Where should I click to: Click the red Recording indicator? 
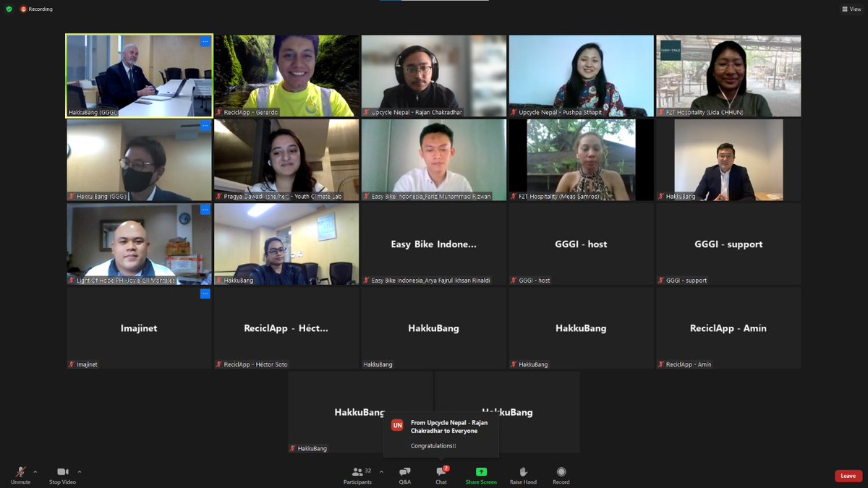[36, 9]
